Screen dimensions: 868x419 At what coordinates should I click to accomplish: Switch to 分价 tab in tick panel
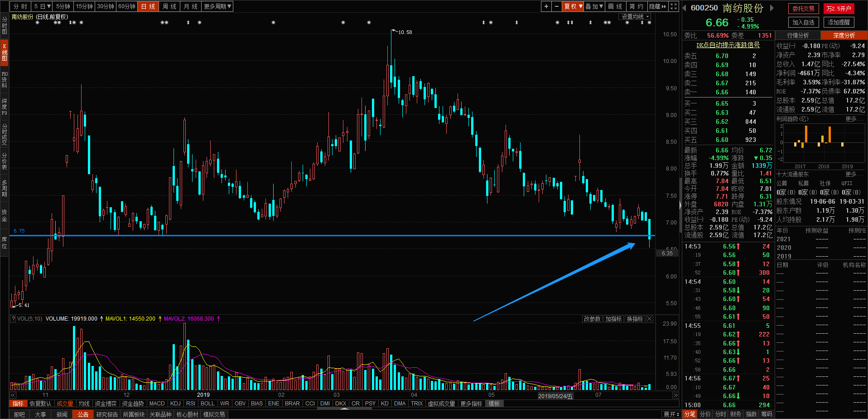coord(705,414)
